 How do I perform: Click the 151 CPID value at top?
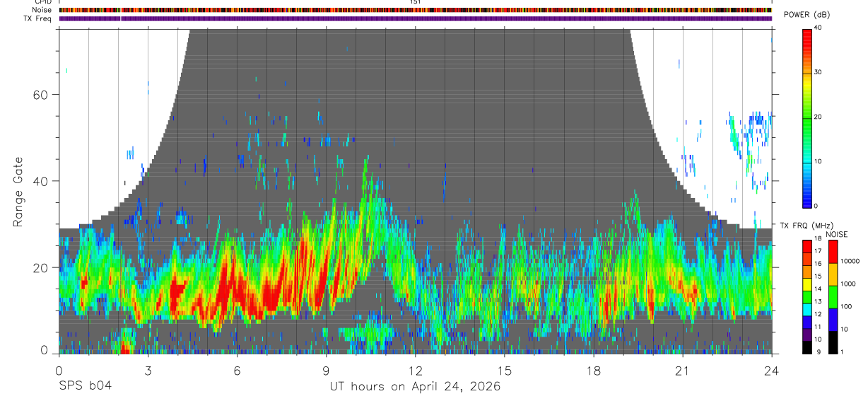416,2
